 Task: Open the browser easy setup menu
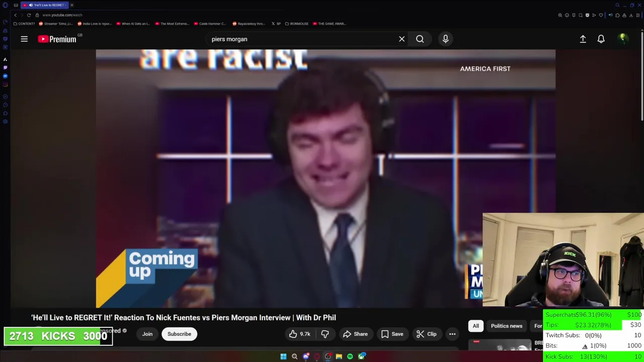(638, 15)
